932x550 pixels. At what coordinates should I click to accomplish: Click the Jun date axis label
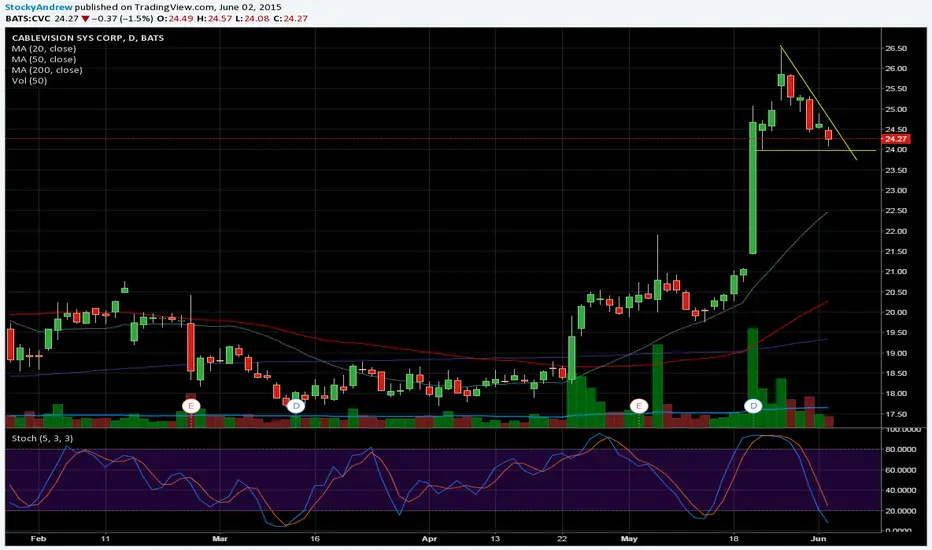point(819,539)
